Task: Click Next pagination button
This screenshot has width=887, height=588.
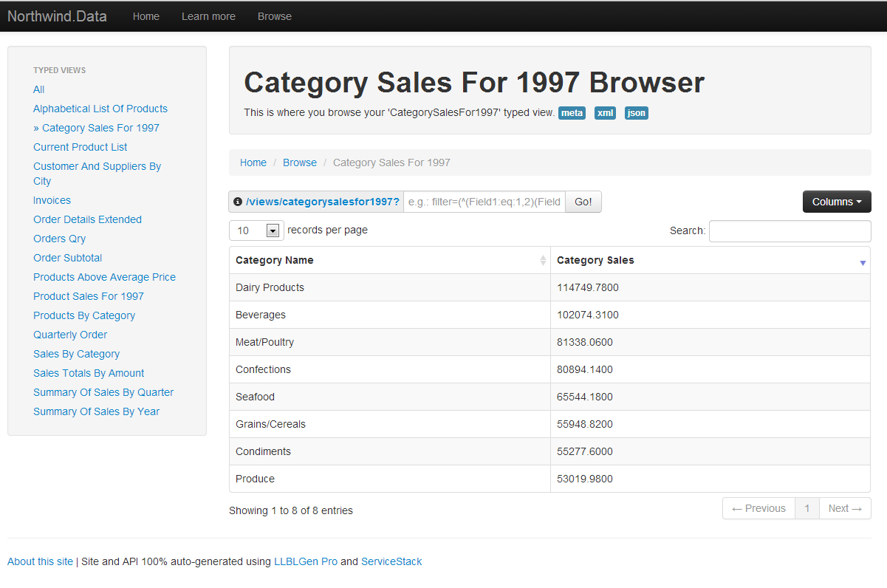Action: click(x=845, y=508)
